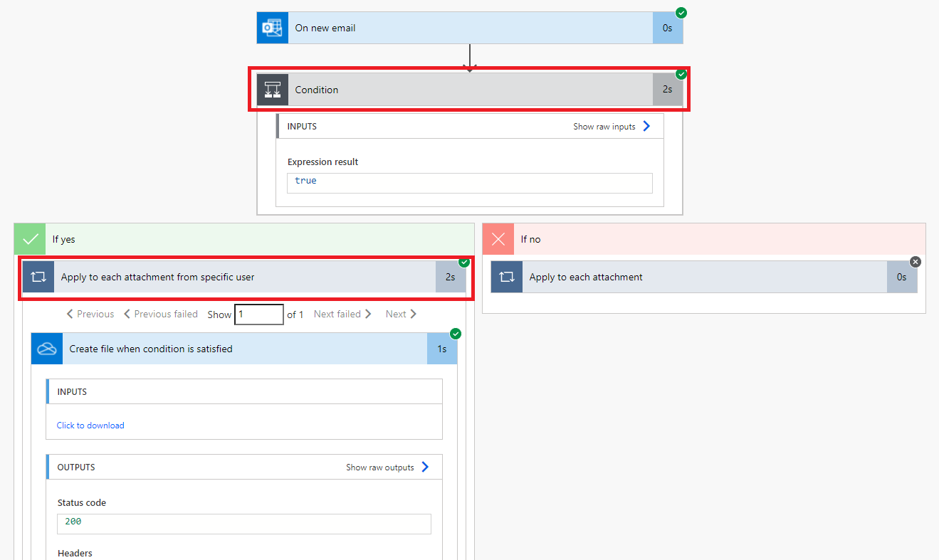Click INPUTS heading under Create file
This screenshot has width=939, height=560.
pos(72,392)
